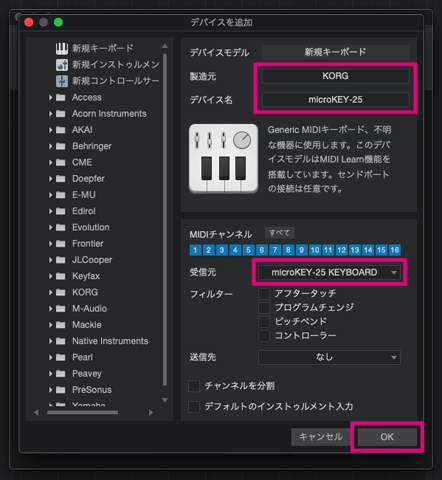Click the すべて channels button
Viewport: 442px width, 480px height.
pyautogui.click(x=279, y=233)
